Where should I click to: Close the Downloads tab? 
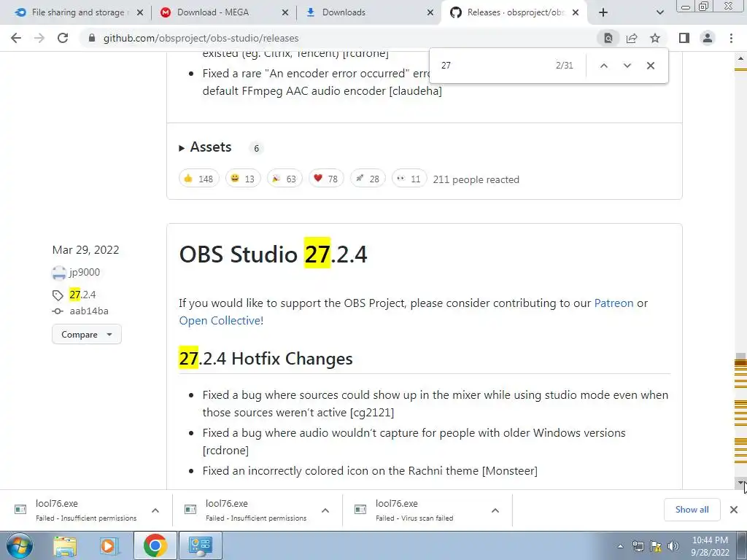pyautogui.click(x=430, y=12)
